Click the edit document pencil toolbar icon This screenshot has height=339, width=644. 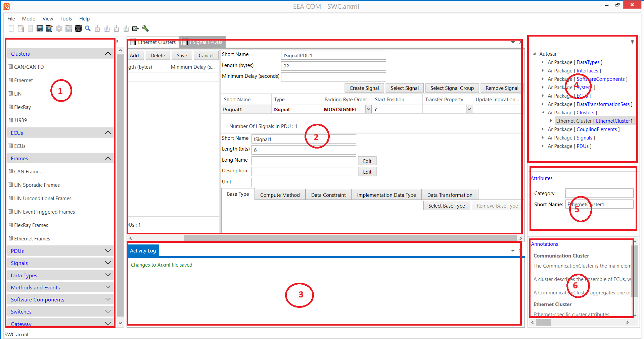click(x=21, y=29)
